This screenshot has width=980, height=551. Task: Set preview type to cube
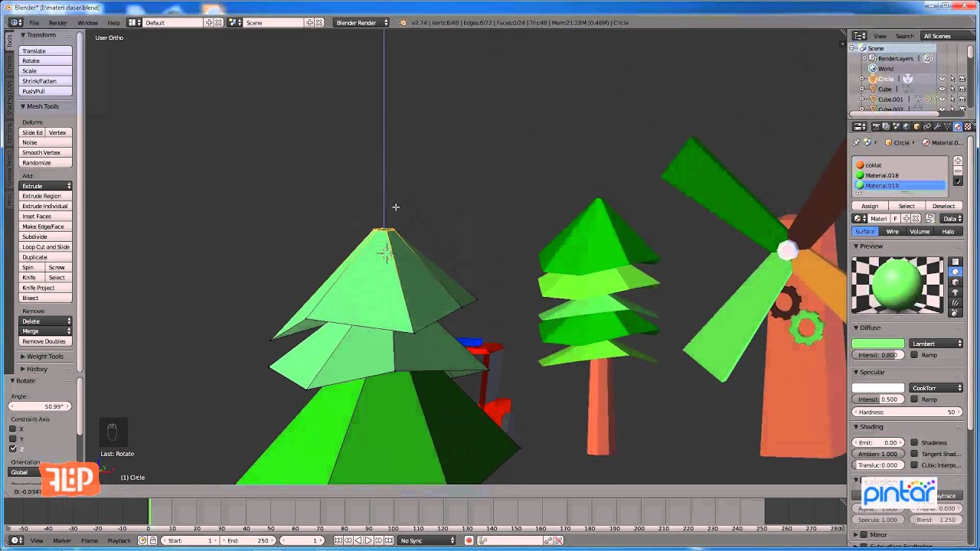coord(955,282)
